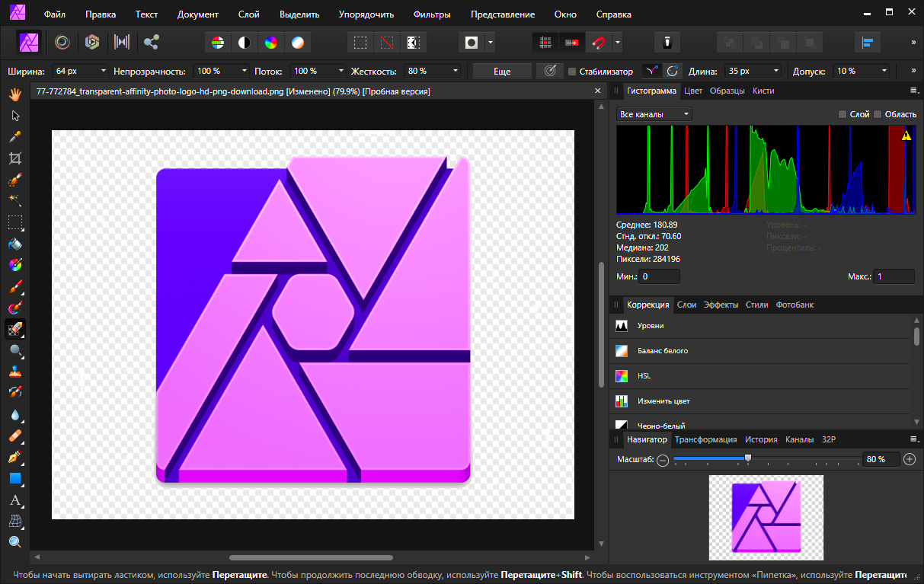924x584 pixels.
Task: Toggle quick mask icon in toolbar
Action: 472,43
